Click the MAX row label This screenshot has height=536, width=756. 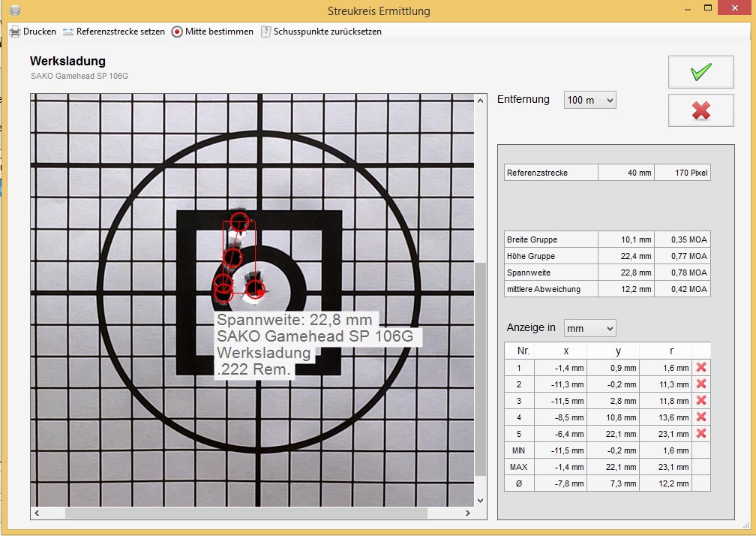point(519,467)
